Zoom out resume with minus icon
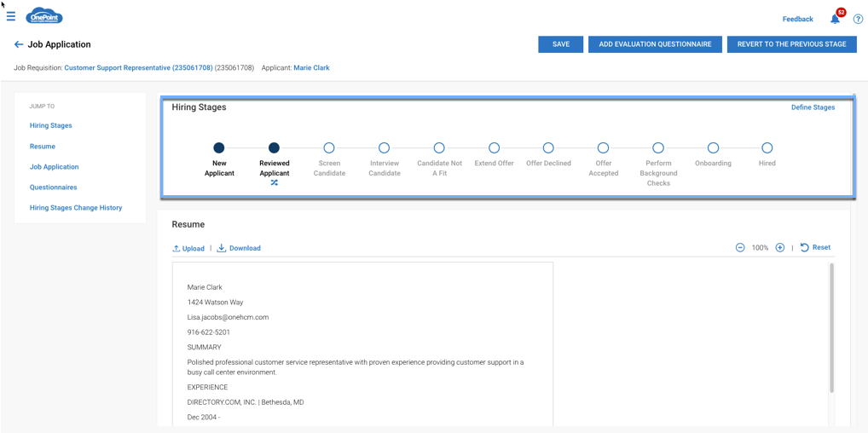The height and width of the screenshot is (433, 868). 740,247
